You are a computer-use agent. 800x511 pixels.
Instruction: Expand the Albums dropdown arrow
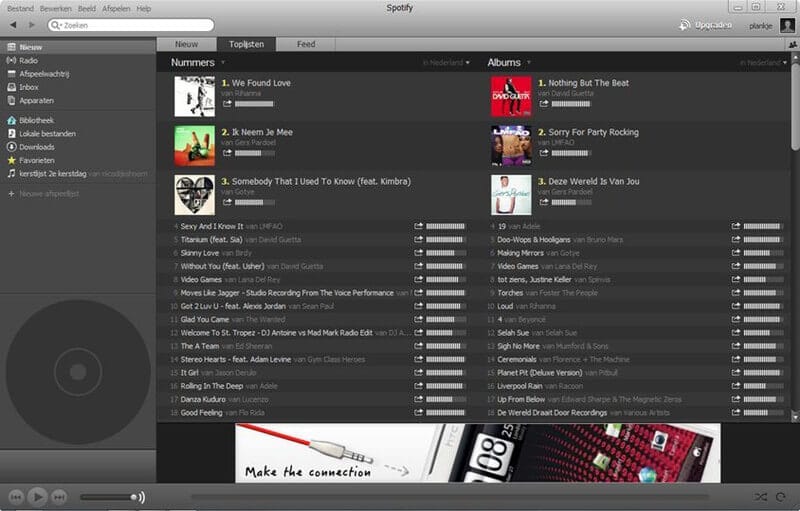[x=529, y=63]
